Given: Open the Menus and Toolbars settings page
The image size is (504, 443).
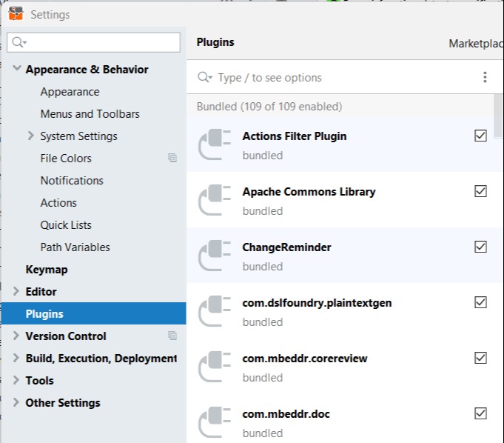Looking at the screenshot, I should [90, 114].
